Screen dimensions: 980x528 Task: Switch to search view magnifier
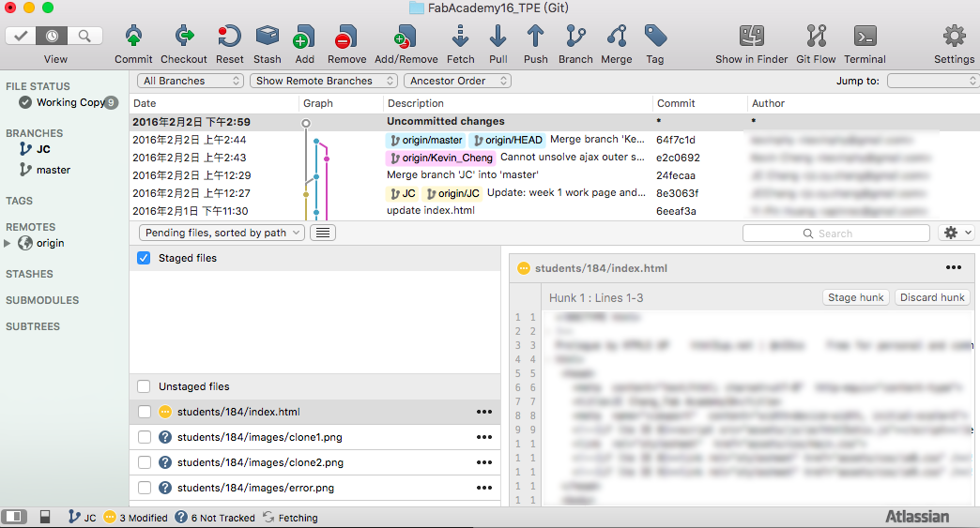[84, 36]
